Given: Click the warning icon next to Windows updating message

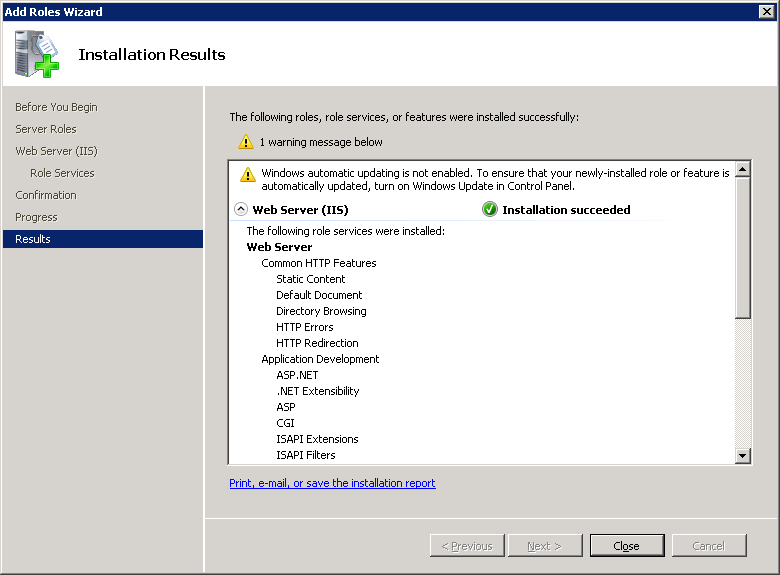Looking at the screenshot, I should coord(248,175).
